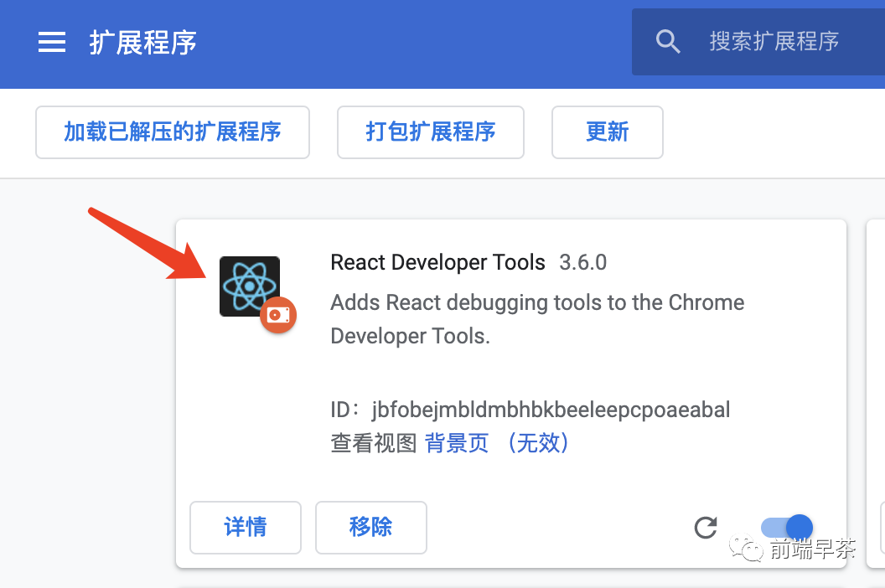Click 移除 to remove React Developer Tools
Image resolution: width=885 pixels, height=588 pixels.
[x=370, y=527]
